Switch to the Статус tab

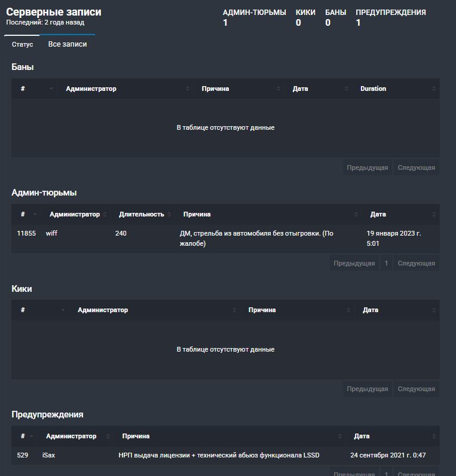coord(22,44)
